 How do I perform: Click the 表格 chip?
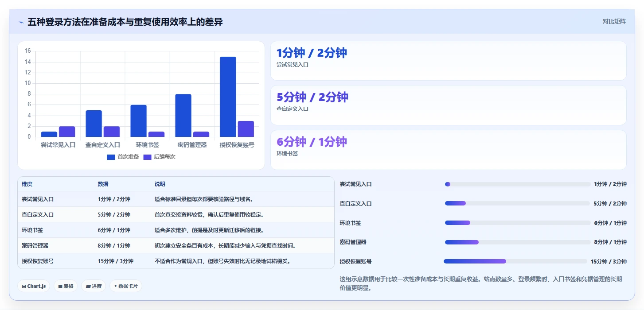pyautogui.click(x=66, y=286)
